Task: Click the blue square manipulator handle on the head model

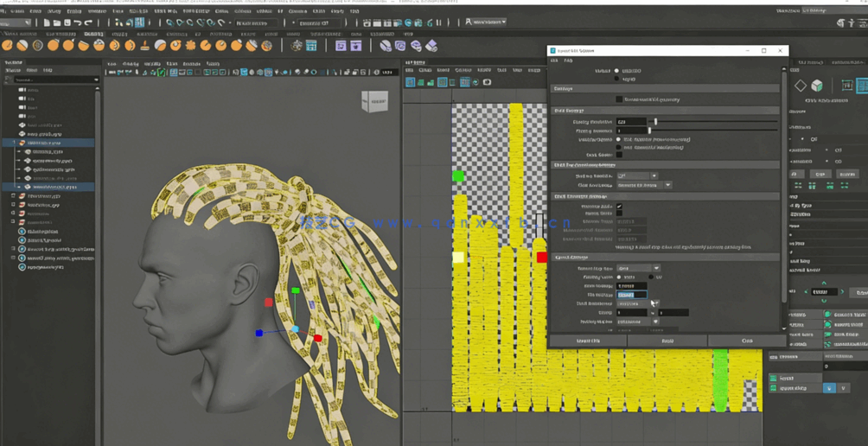Action: (258, 333)
